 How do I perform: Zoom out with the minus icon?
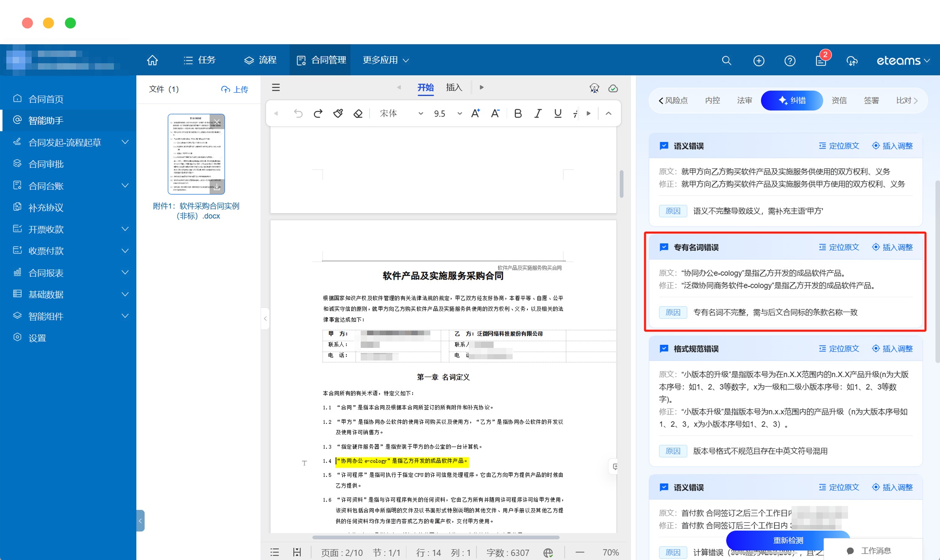[580, 552]
